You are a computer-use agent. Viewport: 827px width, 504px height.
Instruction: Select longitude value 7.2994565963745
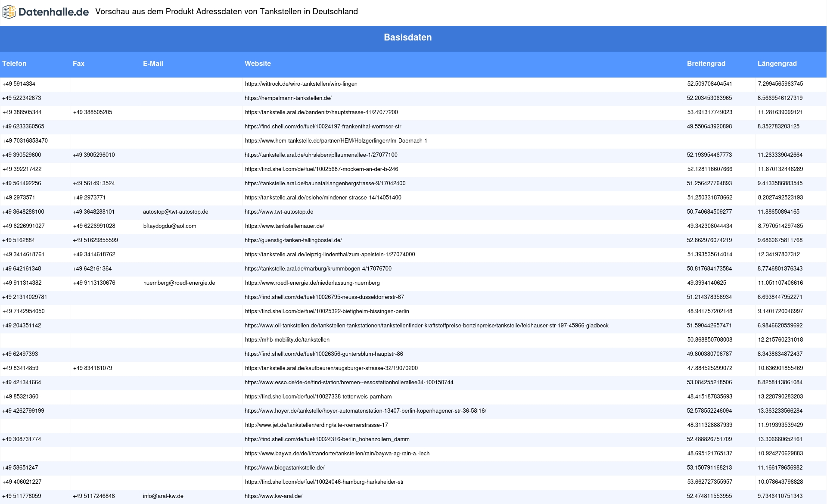780,84
